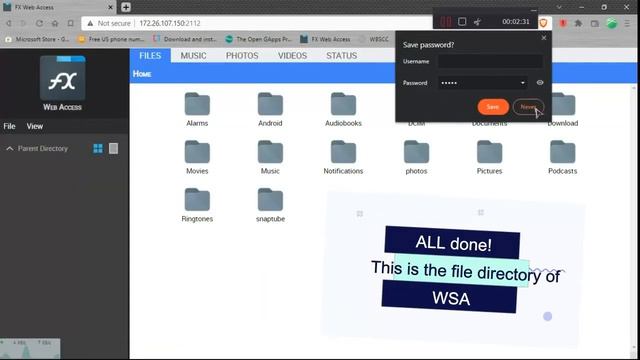The height and width of the screenshot is (360, 640).
Task: Click Never in password dialog
Action: [528, 107]
